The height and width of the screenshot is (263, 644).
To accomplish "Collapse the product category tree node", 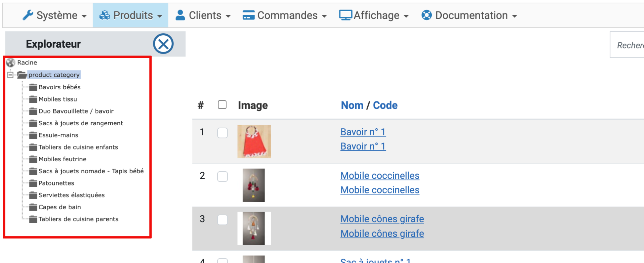I will pos(10,75).
